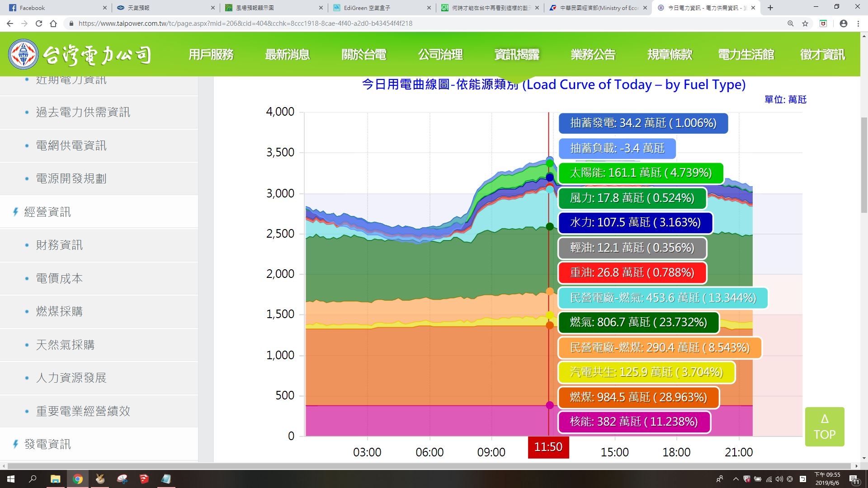Open the 最新消息 menu
868x488 pixels.
[288, 55]
